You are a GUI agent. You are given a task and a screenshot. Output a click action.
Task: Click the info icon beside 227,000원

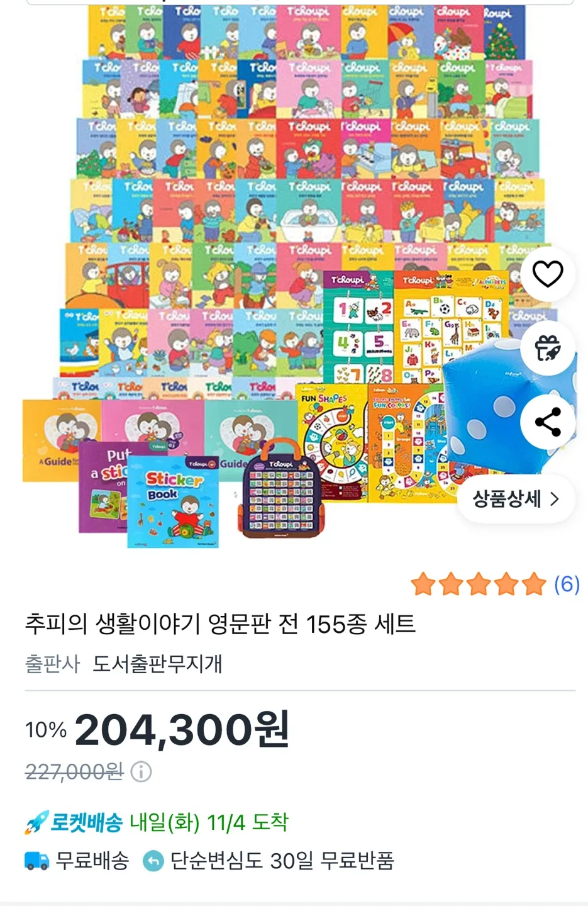click(141, 771)
